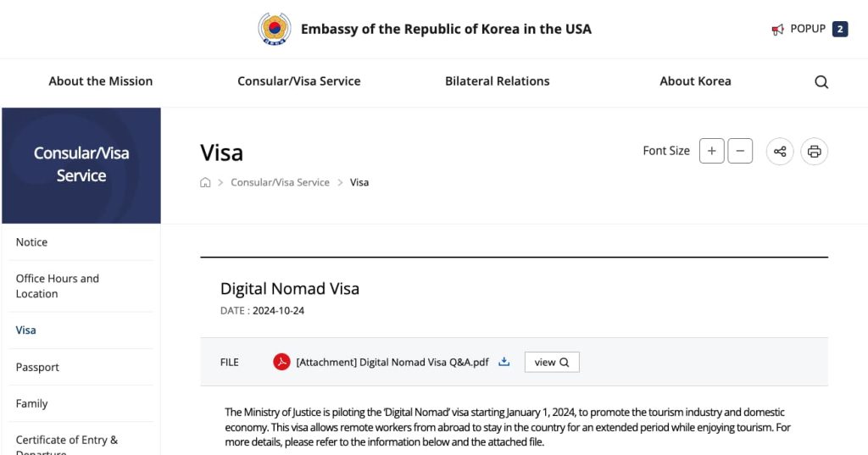This screenshot has height=455, width=868.
Task: Decrease font size with minus button
Action: tap(740, 152)
